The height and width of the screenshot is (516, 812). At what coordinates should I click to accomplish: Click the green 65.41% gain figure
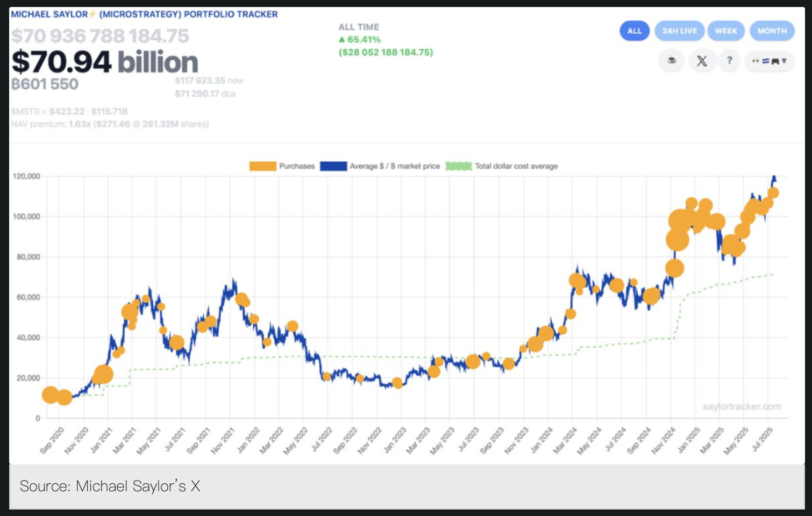359,39
